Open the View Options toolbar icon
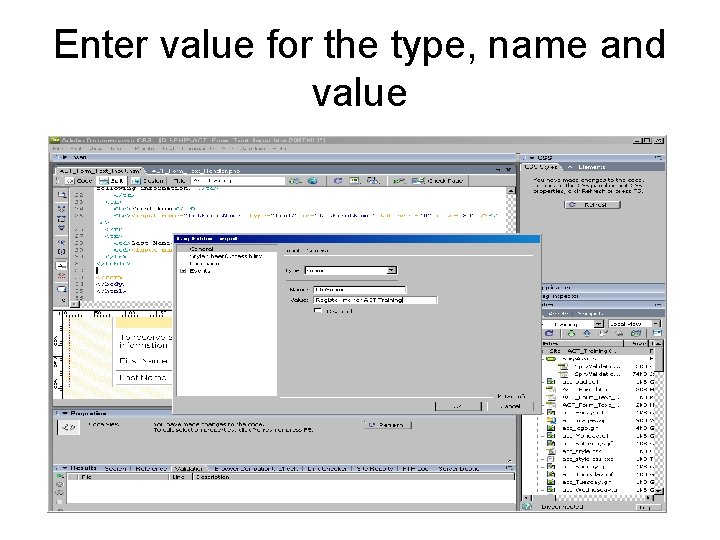 (x=354, y=181)
